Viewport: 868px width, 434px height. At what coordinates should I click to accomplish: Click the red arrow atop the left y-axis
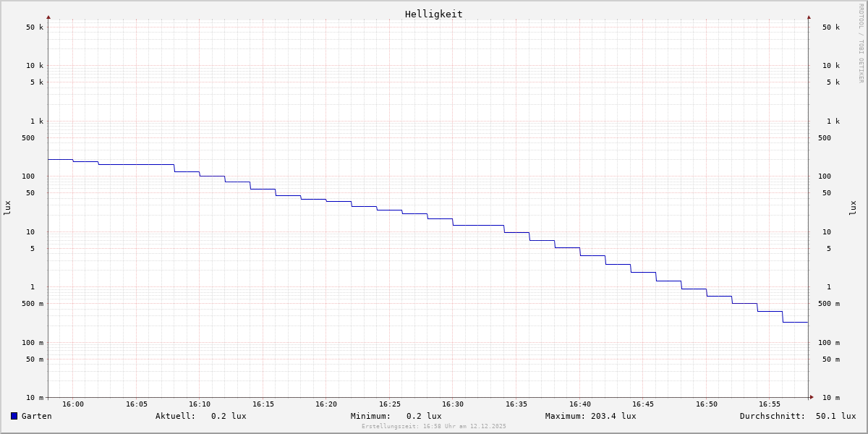[x=48, y=17]
